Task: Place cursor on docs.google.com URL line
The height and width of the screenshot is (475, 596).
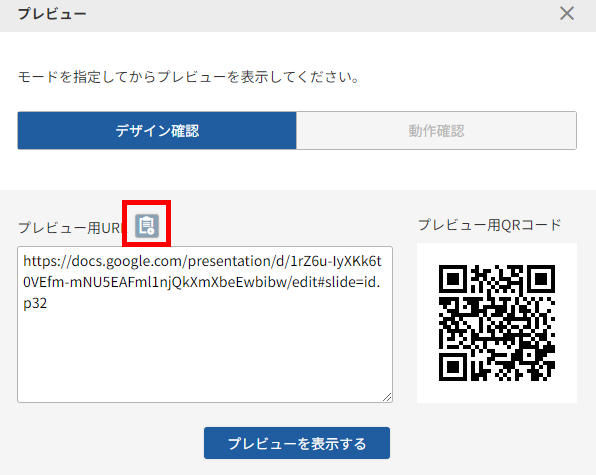Action: point(202,261)
